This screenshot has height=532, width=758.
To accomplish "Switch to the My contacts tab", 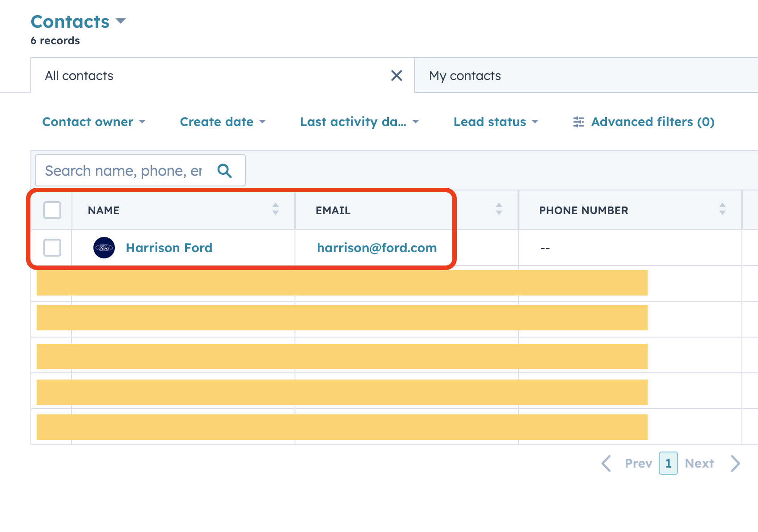I will pyautogui.click(x=465, y=76).
